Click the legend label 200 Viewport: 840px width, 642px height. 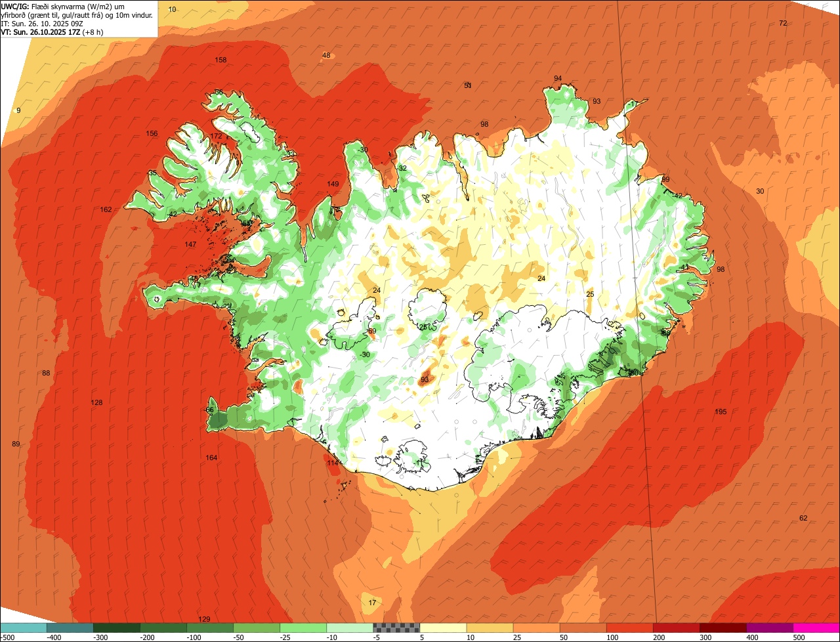point(659,637)
